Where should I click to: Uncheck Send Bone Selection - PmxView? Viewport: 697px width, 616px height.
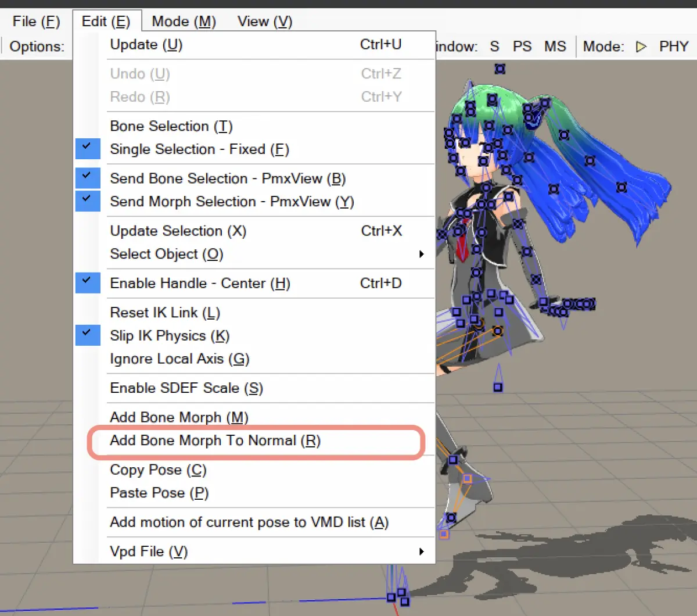pos(88,178)
